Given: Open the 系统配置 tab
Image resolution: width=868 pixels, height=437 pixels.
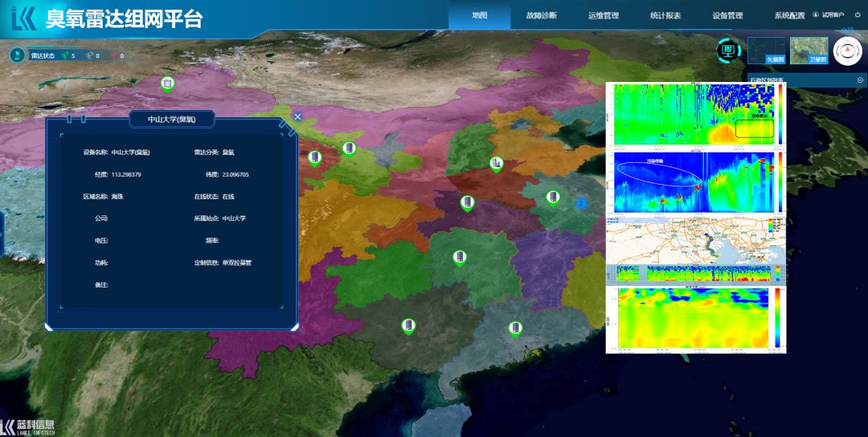Looking at the screenshot, I should (x=789, y=15).
